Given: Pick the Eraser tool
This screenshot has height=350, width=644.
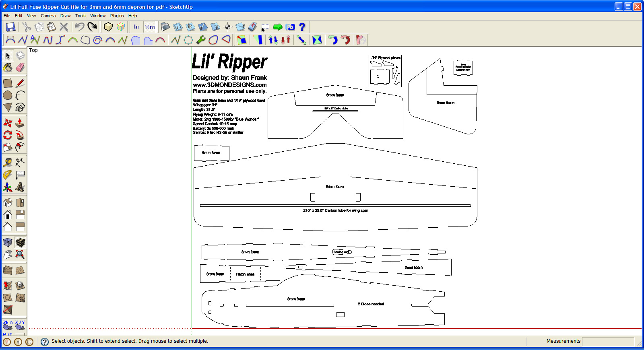Looking at the screenshot, I should pos(20,68).
